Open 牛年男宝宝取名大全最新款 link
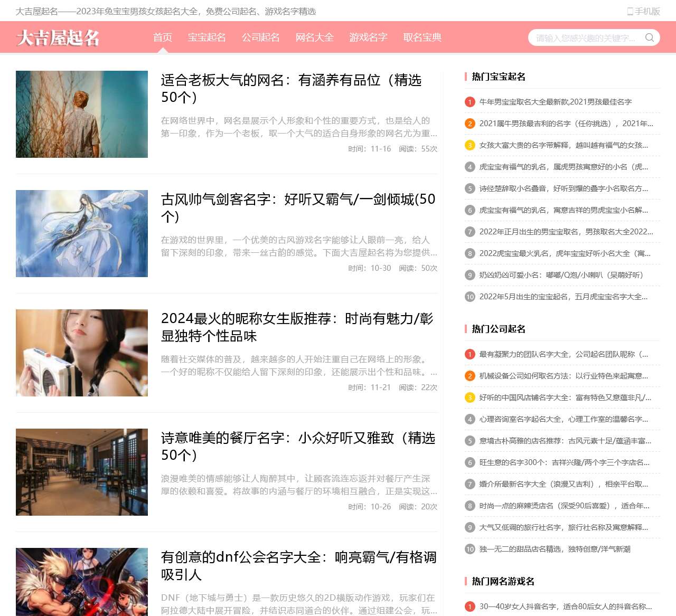The width and height of the screenshot is (676, 616). [556, 102]
